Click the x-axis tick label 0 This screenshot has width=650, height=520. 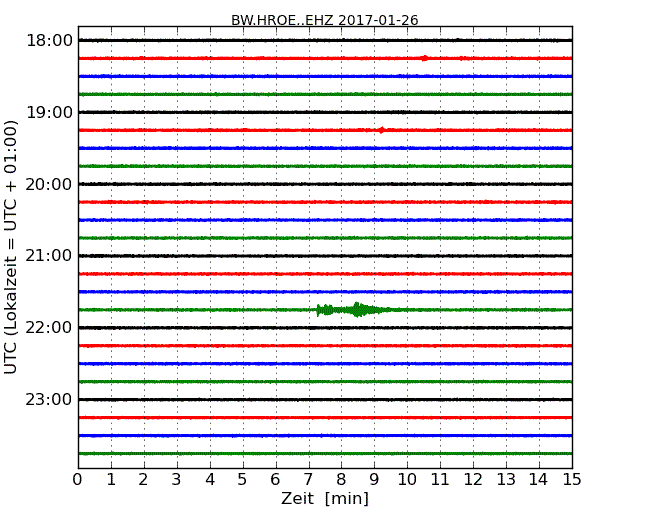pos(78,480)
